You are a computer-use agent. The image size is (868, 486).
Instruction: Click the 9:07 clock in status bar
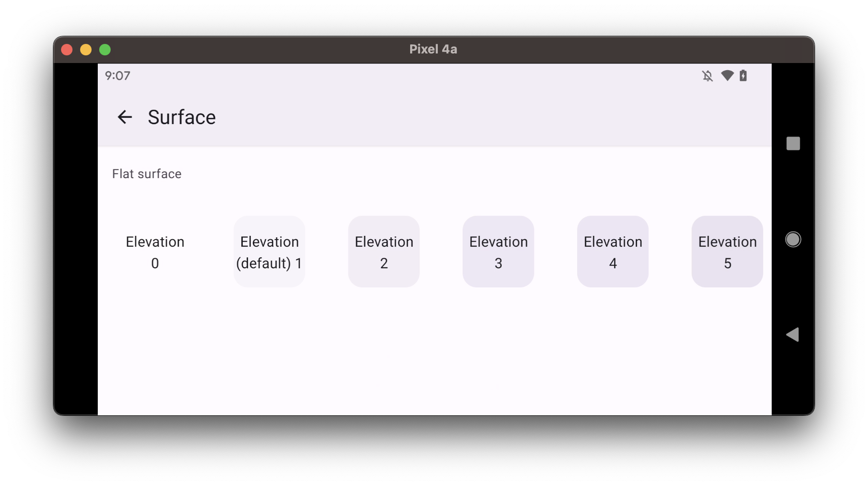[x=117, y=76]
